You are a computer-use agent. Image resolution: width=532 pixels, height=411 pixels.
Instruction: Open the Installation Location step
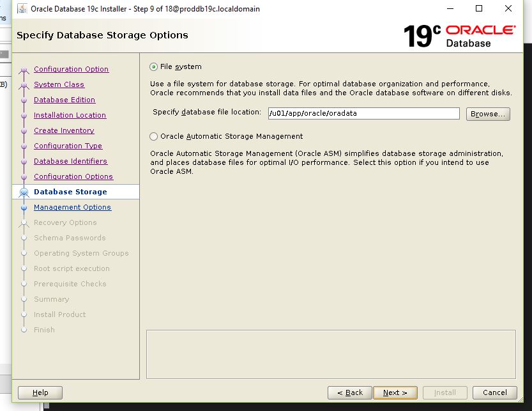coord(70,115)
